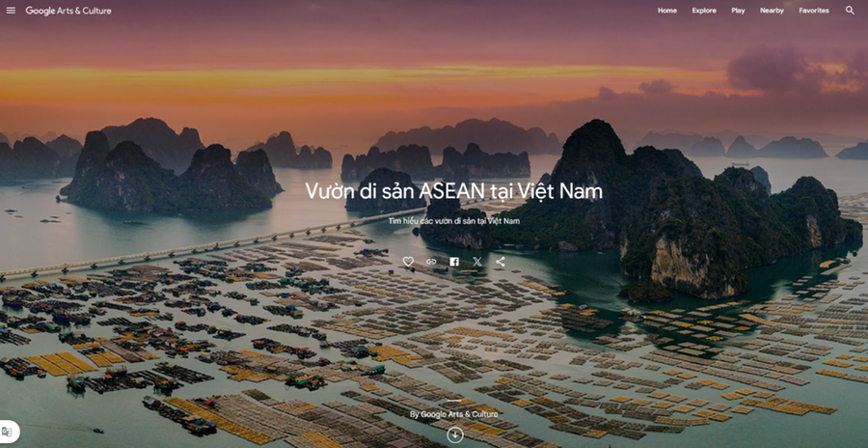This screenshot has height=448, width=868.
Task: Open the translate widget icon
Action: point(7,432)
